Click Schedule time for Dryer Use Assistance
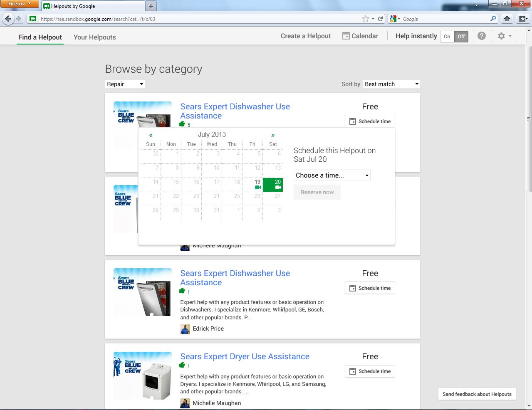 [x=370, y=371]
